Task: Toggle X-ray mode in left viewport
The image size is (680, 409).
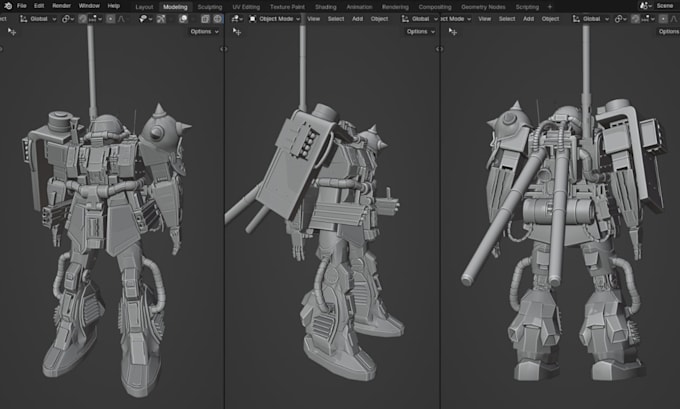Action: [x=205, y=19]
